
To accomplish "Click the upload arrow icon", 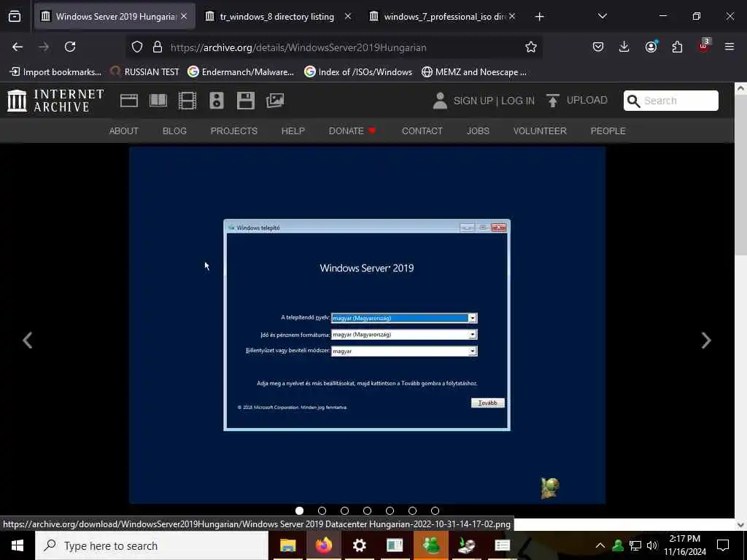I will point(553,101).
